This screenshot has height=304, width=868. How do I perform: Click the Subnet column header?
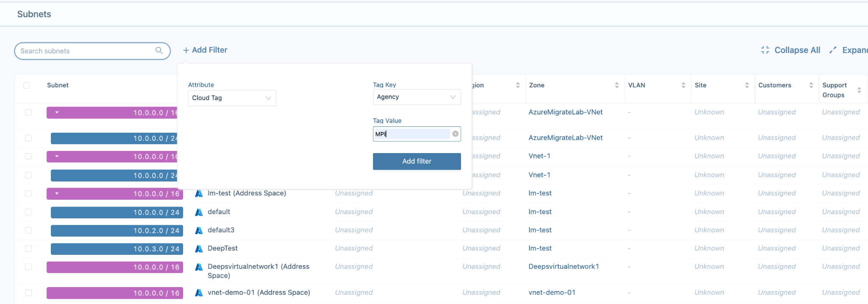click(x=58, y=85)
